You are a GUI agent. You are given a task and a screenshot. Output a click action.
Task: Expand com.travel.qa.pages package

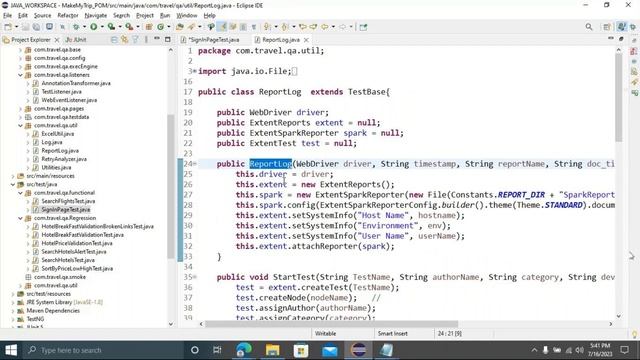tap(20, 109)
